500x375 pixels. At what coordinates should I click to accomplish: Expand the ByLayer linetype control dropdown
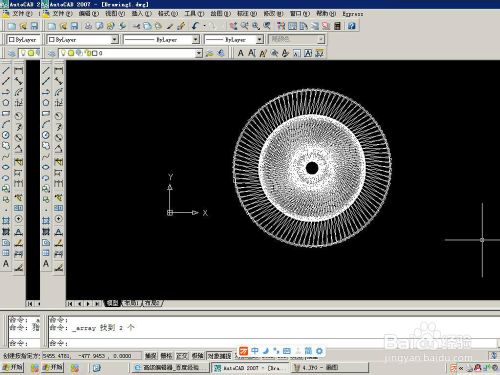click(x=196, y=39)
